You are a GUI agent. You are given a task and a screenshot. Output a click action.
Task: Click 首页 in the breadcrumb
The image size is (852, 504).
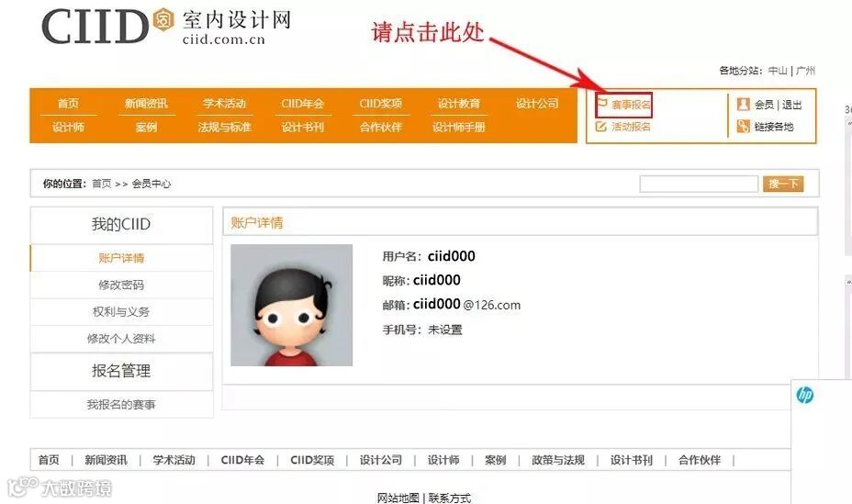tap(102, 184)
